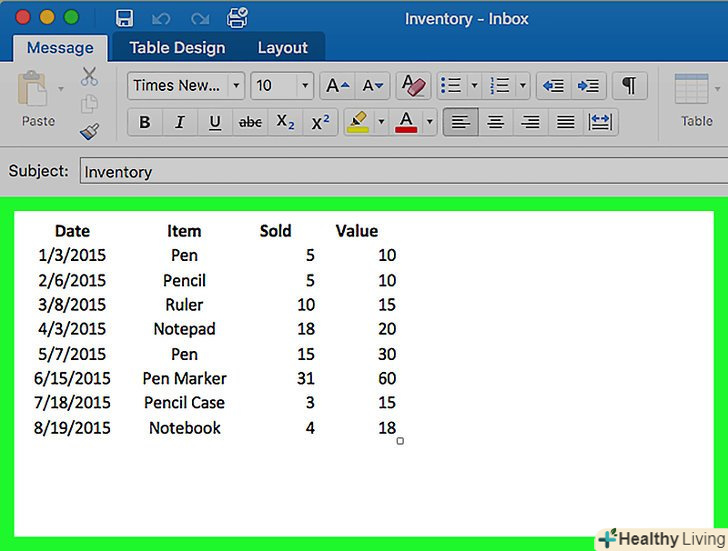Image resolution: width=728 pixels, height=551 pixels.
Task: Apply superscript formatting
Action: point(320,122)
